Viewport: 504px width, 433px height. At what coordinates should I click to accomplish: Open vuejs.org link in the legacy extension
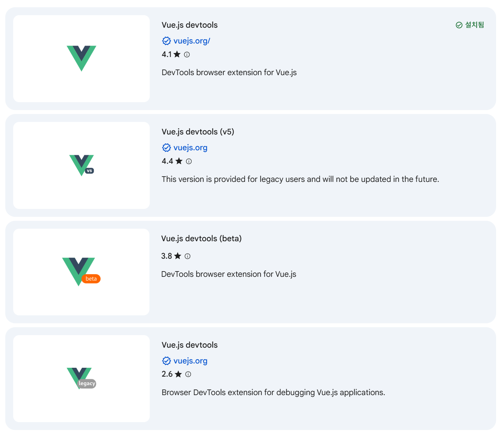click(x=190, y=361)
